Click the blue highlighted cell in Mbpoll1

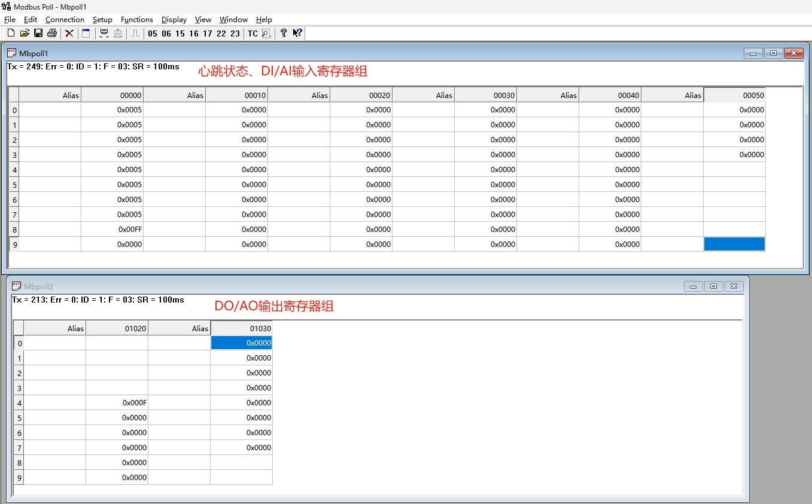point(735,244)
